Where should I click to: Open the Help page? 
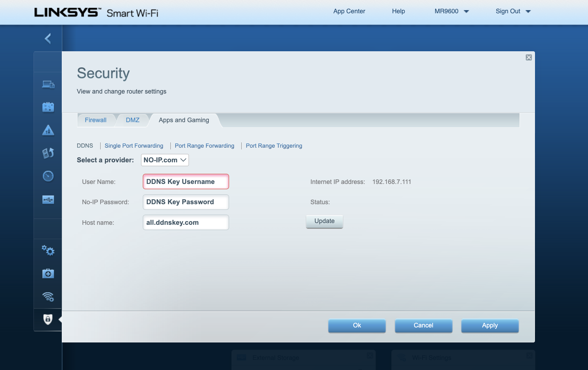pyautogui.click(x=398, y=11)
